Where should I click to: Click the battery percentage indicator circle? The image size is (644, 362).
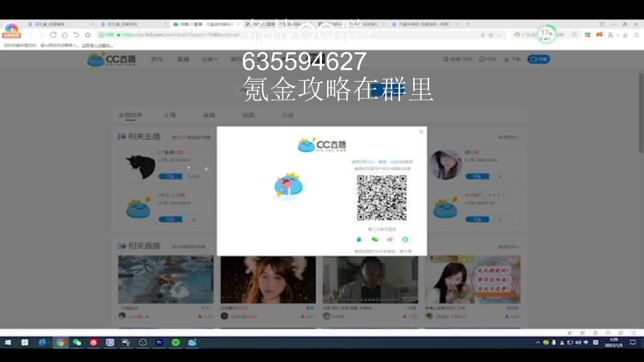coord(546,35)
